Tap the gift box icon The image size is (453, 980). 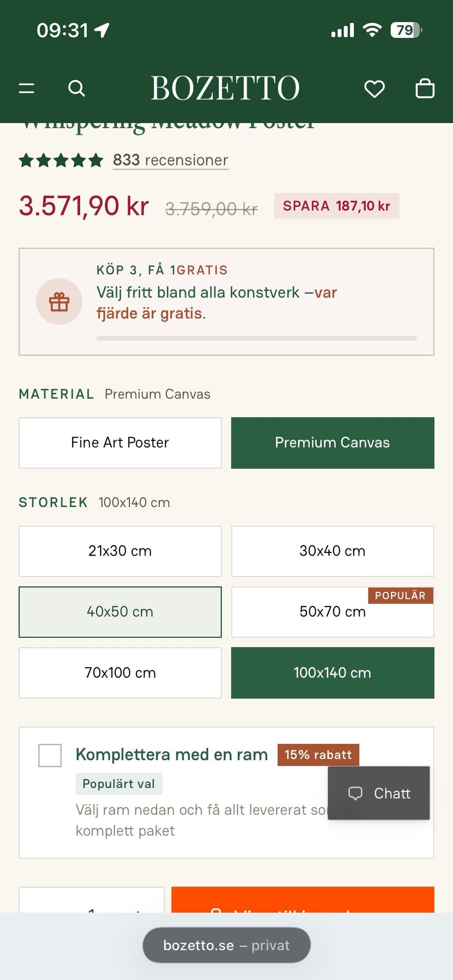pos(59,302)
